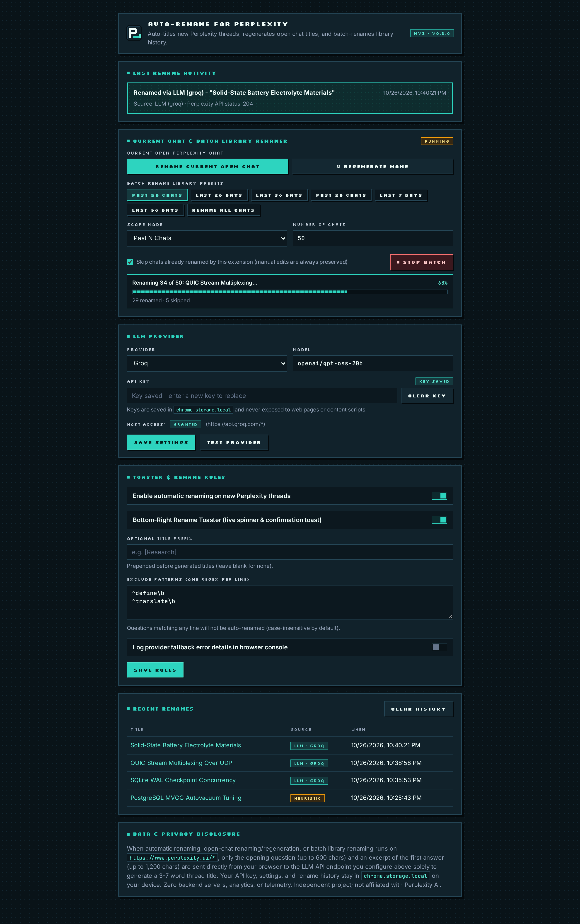Viewport: 580px width, 924px height.
Task: Open Solid-State Battery Electrolyte Materials entry
Action: tap(186, 745)
